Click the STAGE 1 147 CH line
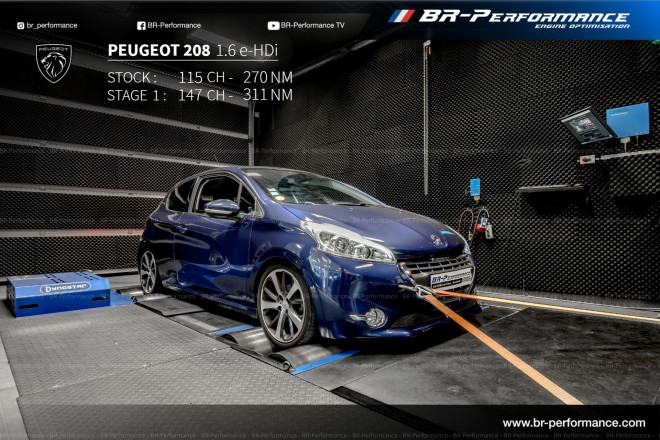The width and height of the screenshot is (660, 440). [199, 95]
